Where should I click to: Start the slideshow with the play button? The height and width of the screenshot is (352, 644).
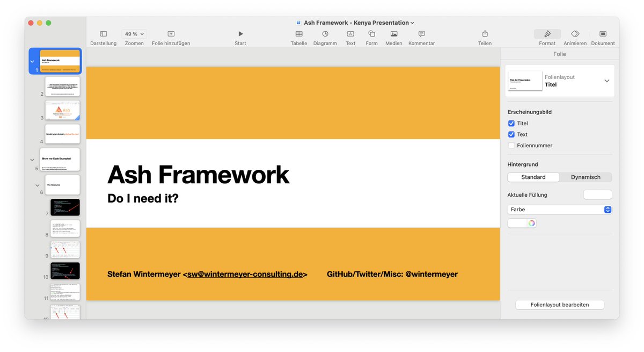[240, 34]
